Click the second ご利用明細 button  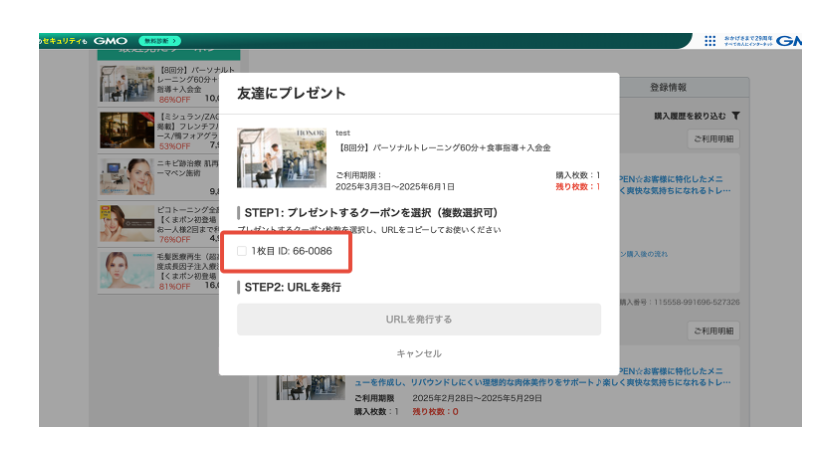pyautogui.click(x=714, y=331)
